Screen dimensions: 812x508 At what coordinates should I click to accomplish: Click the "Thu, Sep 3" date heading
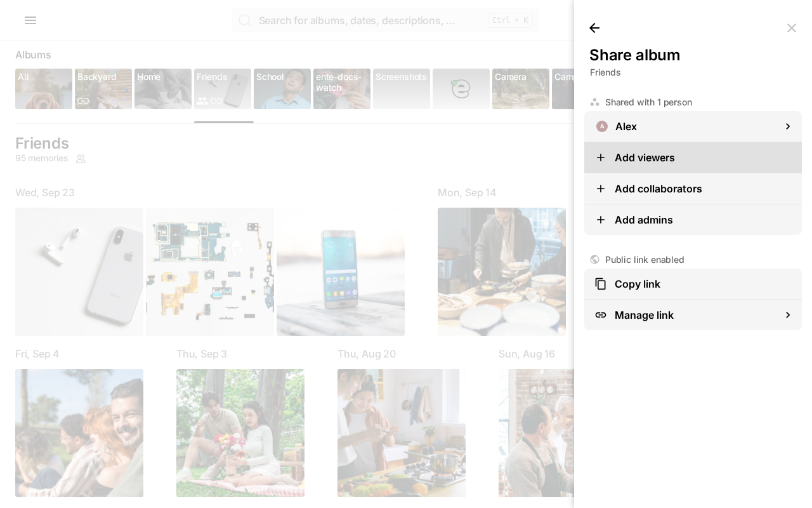(202, 354)
